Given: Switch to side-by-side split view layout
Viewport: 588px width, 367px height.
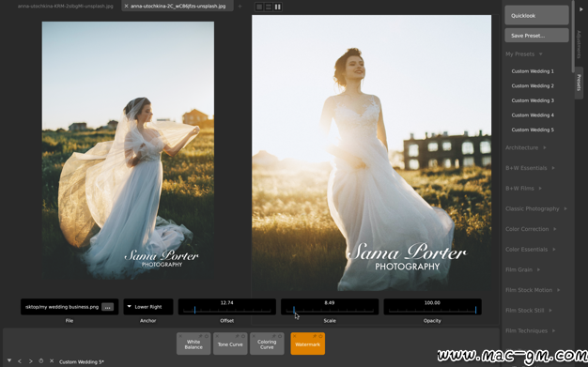Looking at the screenshot, I should coord(278,7).
